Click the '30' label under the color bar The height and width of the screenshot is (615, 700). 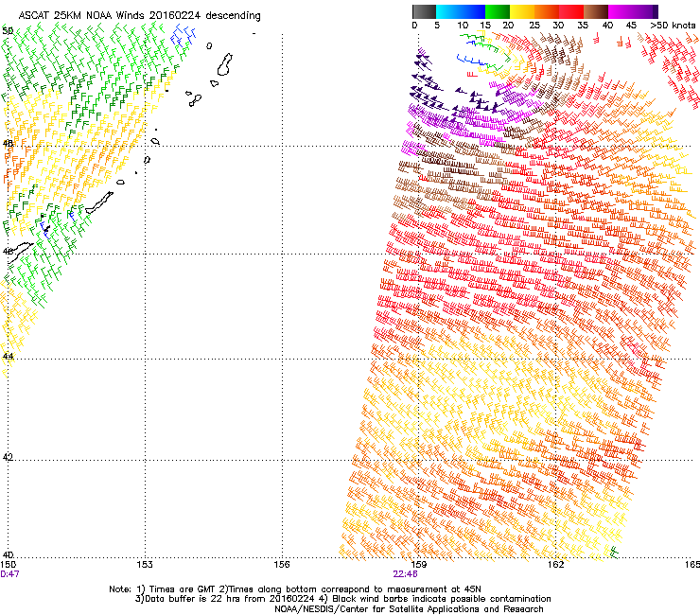pos(558,25)
